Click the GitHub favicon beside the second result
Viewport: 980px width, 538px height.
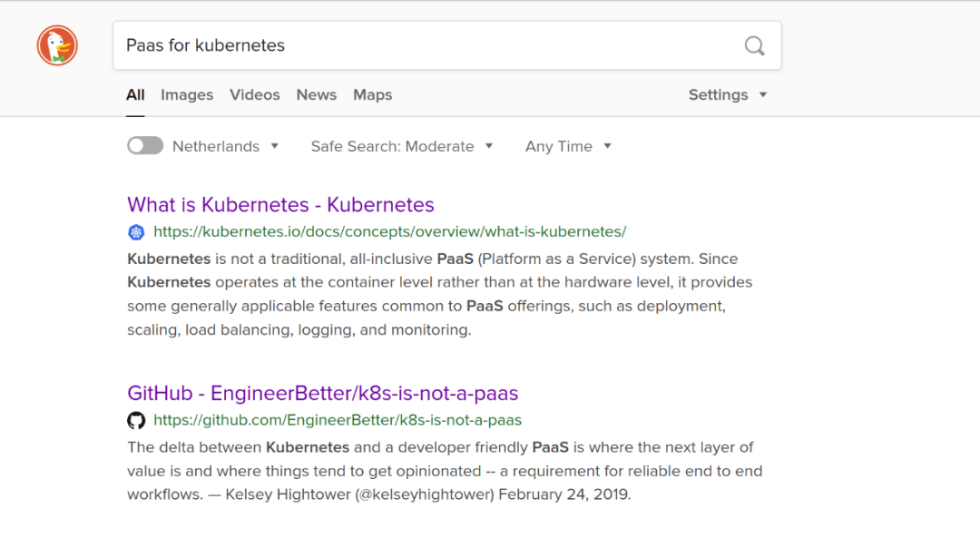(136, 421)
